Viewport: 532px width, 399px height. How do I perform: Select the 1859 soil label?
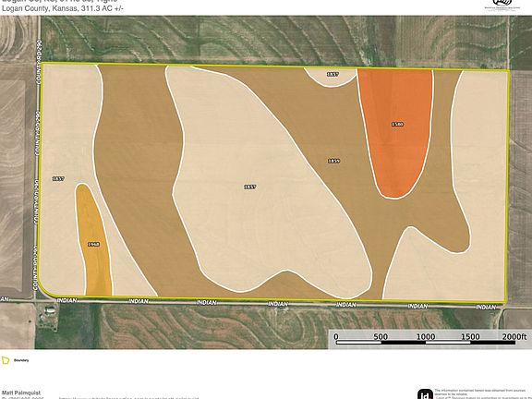(x=333, y=161)
